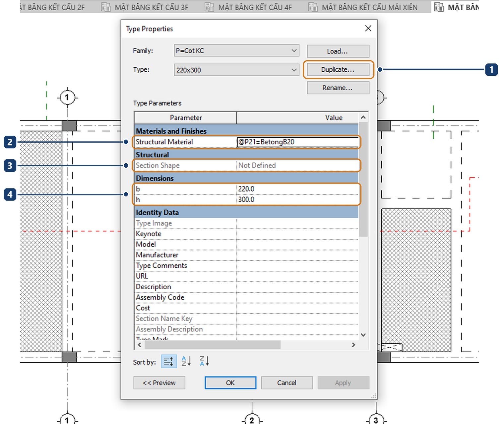
Task: Click the Type Comments parameter row
Action: [246, 266]
